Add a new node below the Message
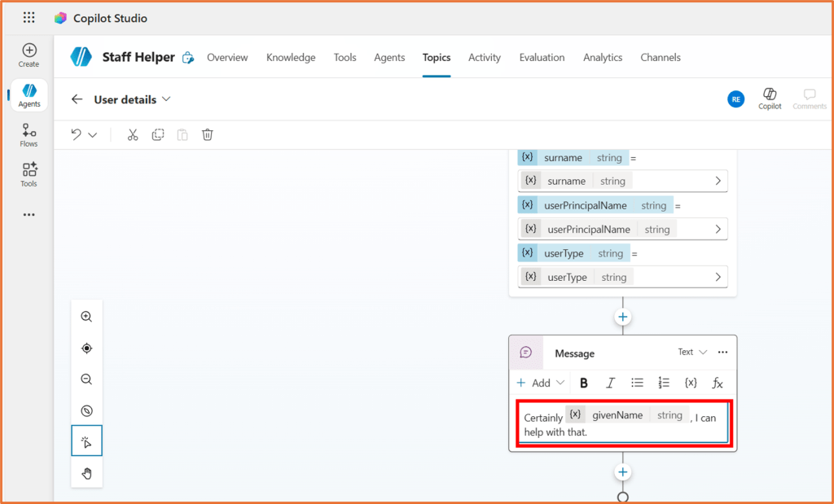Viewport: 834px width, 504px height. [x=622, y=471]
